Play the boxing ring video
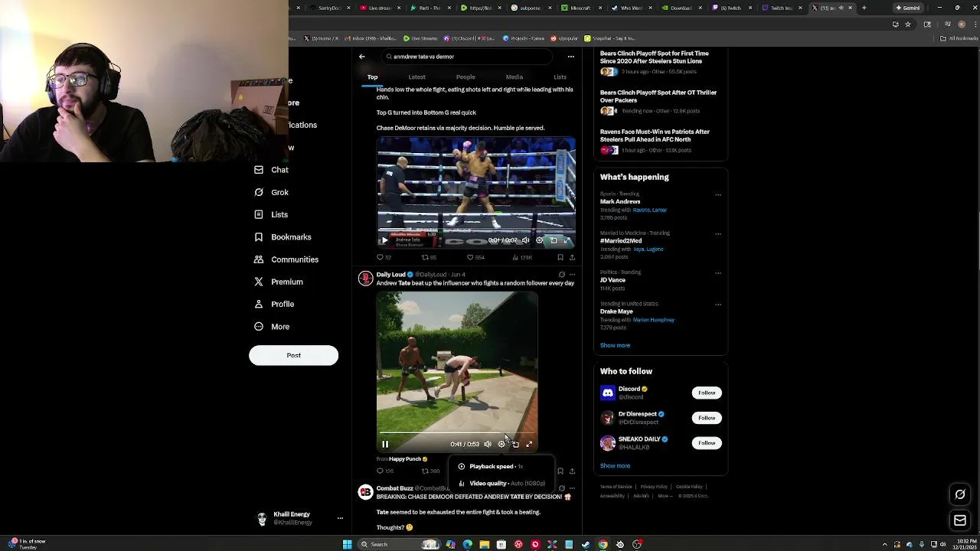The image size is (980, 551). pos(385,240)
